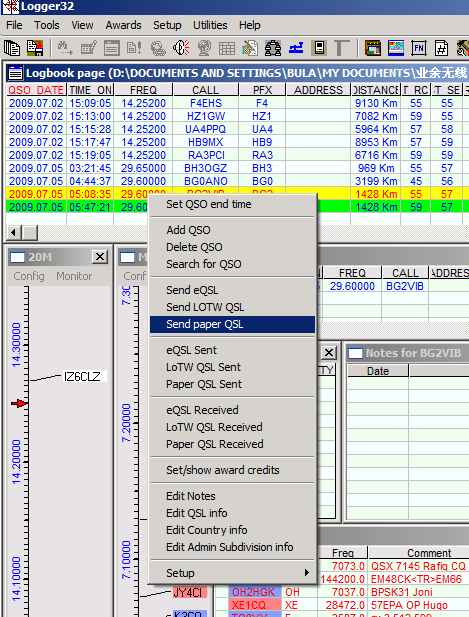Click the map picture toolbar icon
This screenshot has width=469, height=617.
(x=396, y=48)
